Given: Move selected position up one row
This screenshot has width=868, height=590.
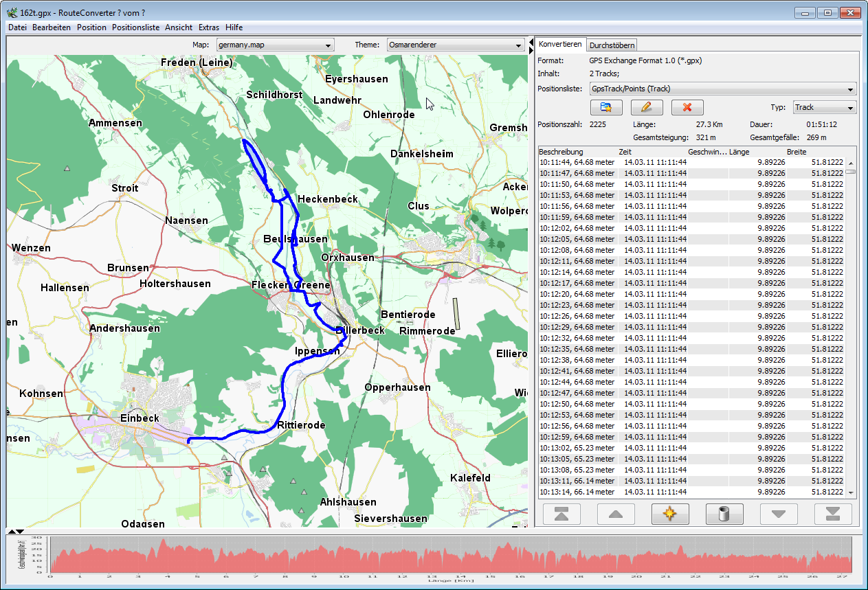Looking at the screenshot, I should [x=616, y=514].
